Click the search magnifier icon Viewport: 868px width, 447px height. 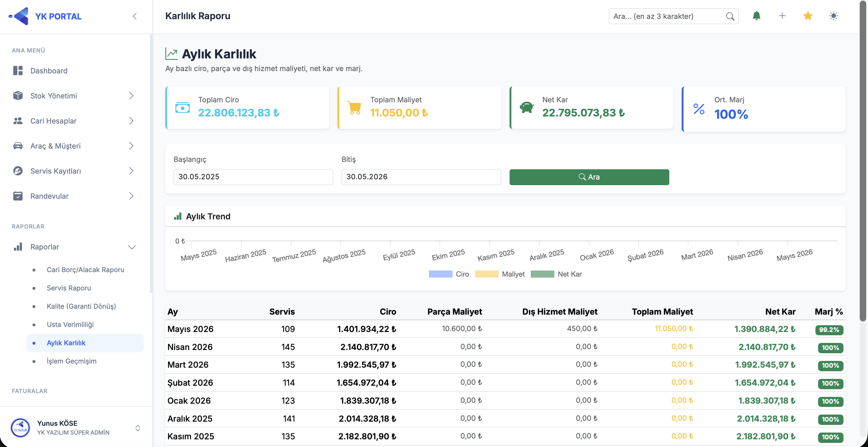(x=730, y=16)
